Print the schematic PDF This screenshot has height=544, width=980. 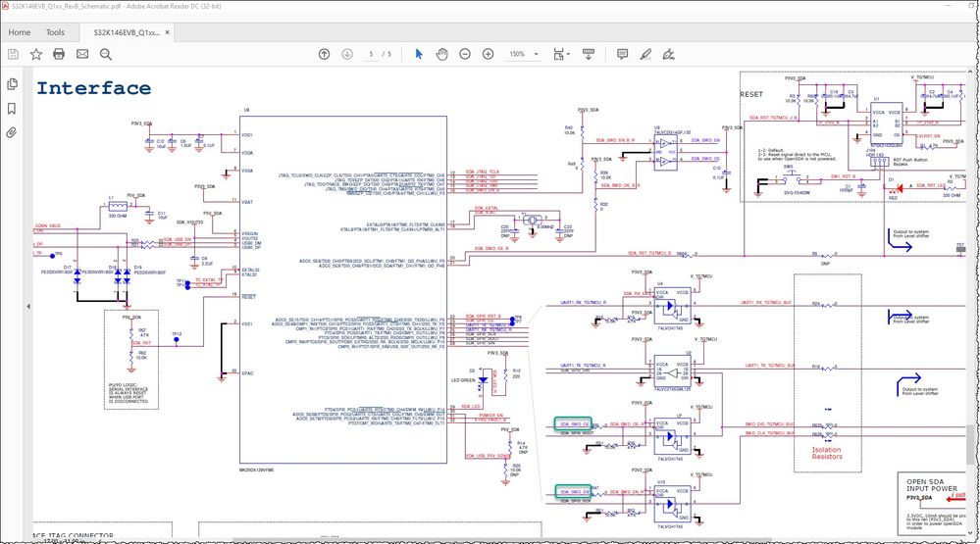coord(59,54)
